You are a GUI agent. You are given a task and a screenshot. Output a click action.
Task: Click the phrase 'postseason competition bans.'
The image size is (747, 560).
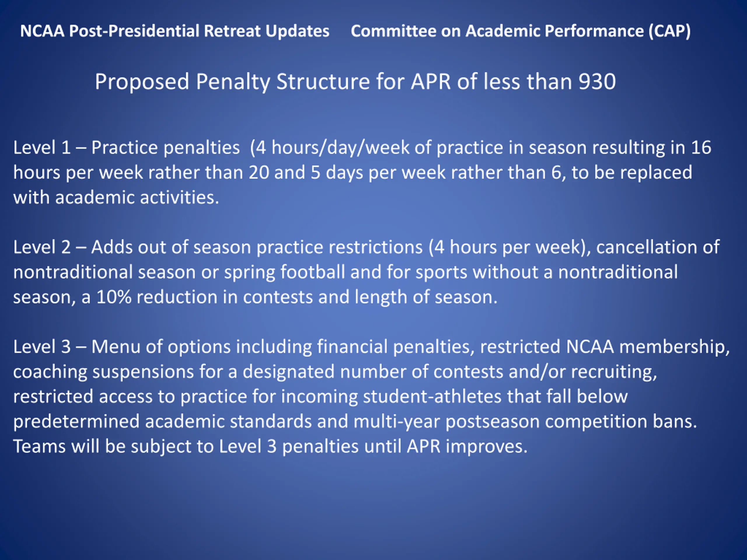click(571, 421)
